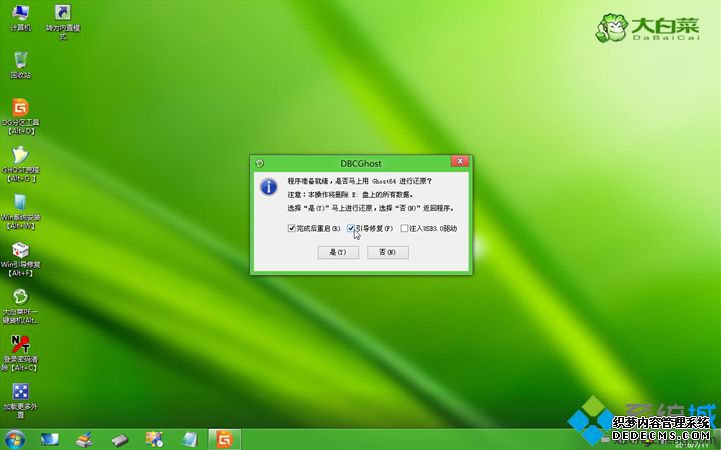
Task: Click the active orange DiskGenius taskbar button
Action: tap(224, 439)
